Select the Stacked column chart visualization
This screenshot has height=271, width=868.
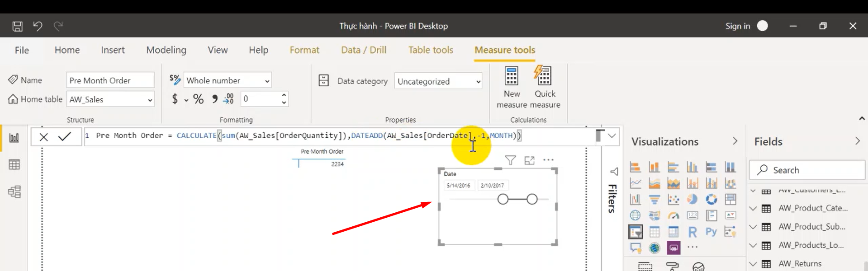(655, 167)
